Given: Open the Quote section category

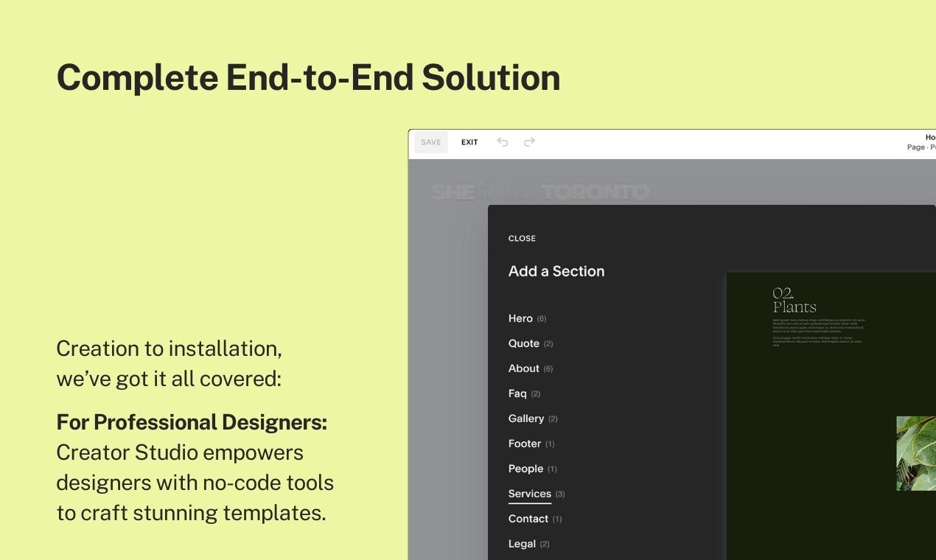Looking at the screenshot, I should 531,343.
